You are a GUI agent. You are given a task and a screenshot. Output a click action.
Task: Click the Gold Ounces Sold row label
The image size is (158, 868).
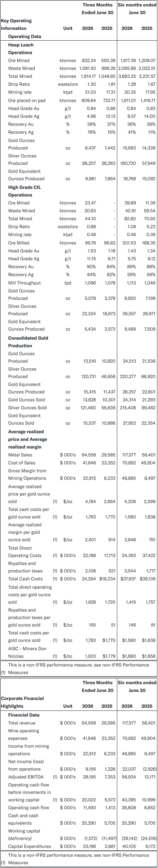pos(27,400)
